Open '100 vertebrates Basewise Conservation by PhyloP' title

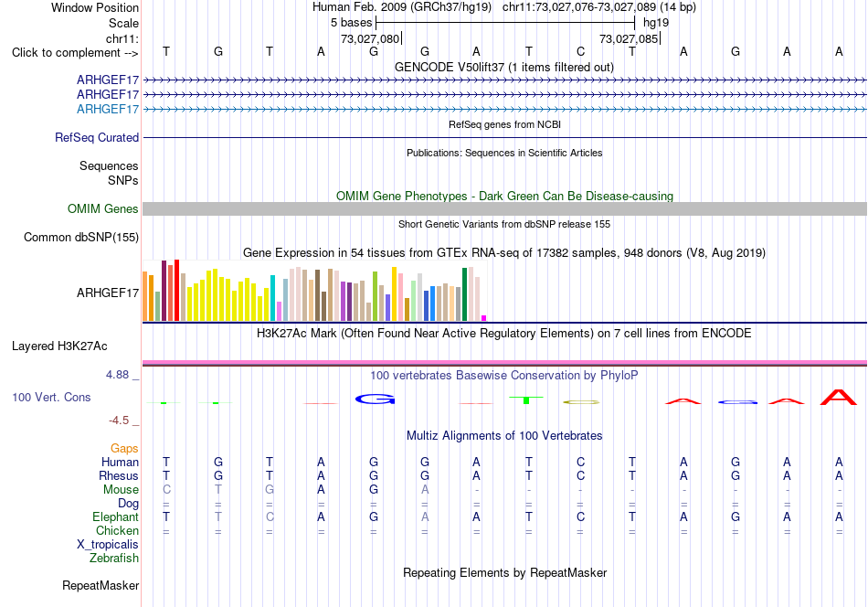pyautogui.click(x=504, y=376)
